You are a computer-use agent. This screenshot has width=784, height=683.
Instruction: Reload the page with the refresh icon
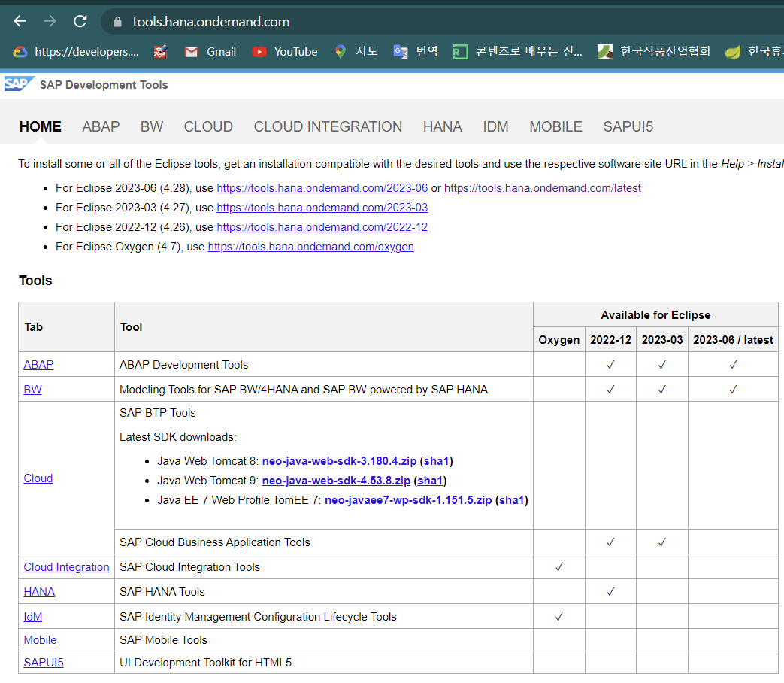pyautogui.click(x=80, y=21)
